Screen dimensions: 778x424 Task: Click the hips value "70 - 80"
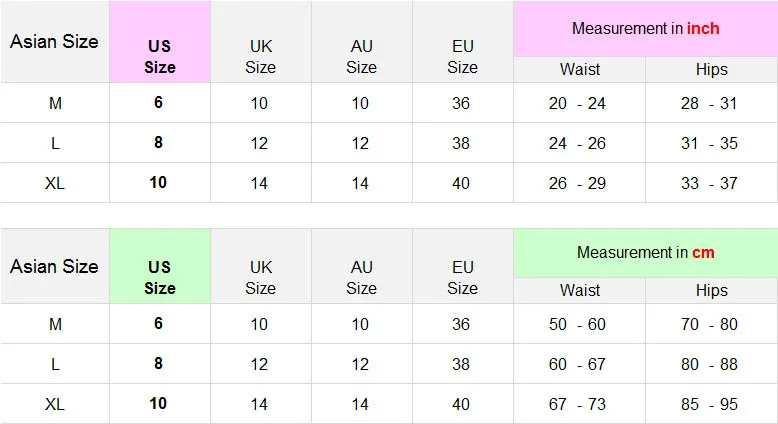pos(710,324)
